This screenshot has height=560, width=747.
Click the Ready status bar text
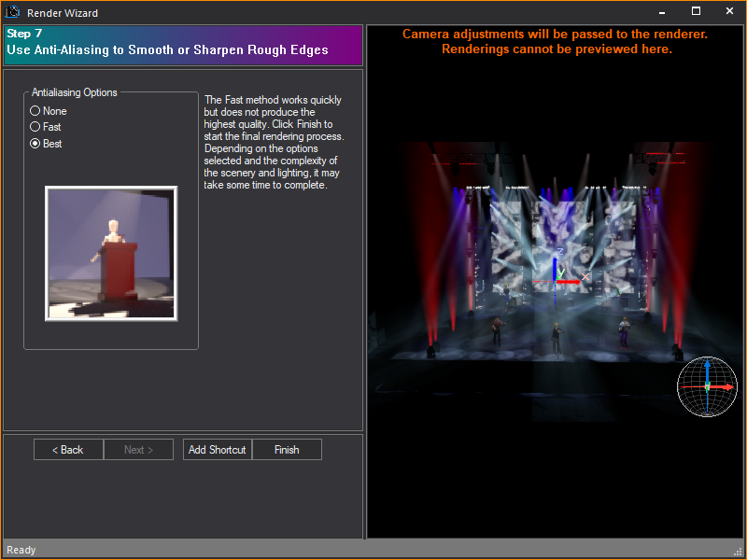21,550
